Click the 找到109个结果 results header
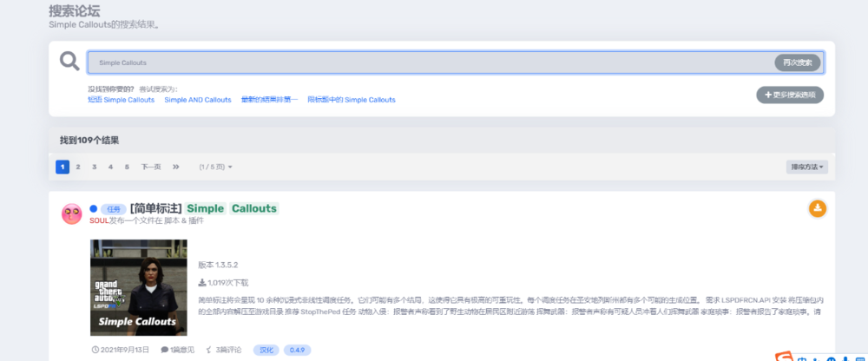 [89, 141]
